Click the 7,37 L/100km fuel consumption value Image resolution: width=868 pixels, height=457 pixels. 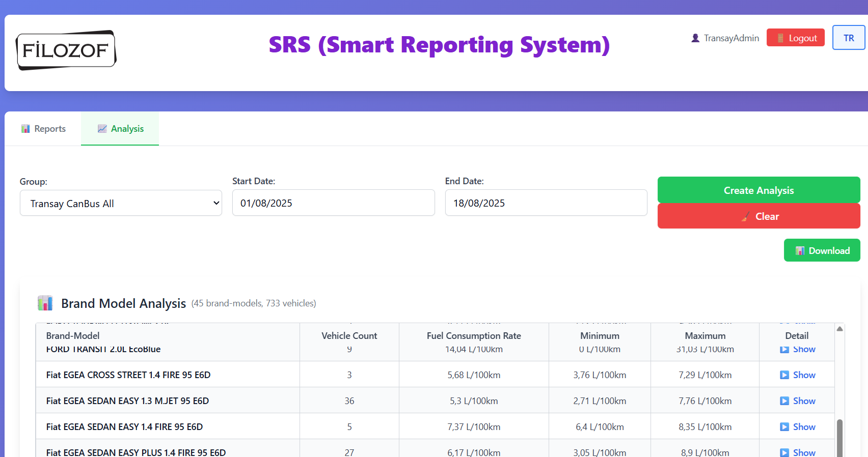tap(474, 426)
